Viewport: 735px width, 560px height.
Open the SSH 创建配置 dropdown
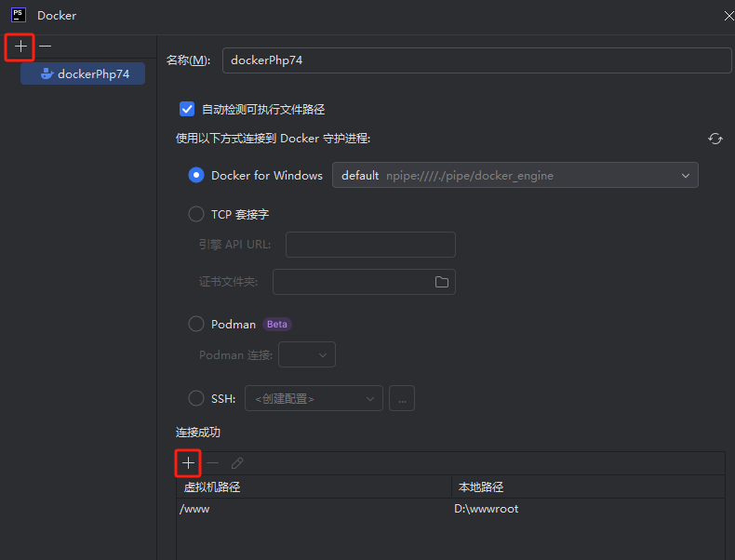314,398
